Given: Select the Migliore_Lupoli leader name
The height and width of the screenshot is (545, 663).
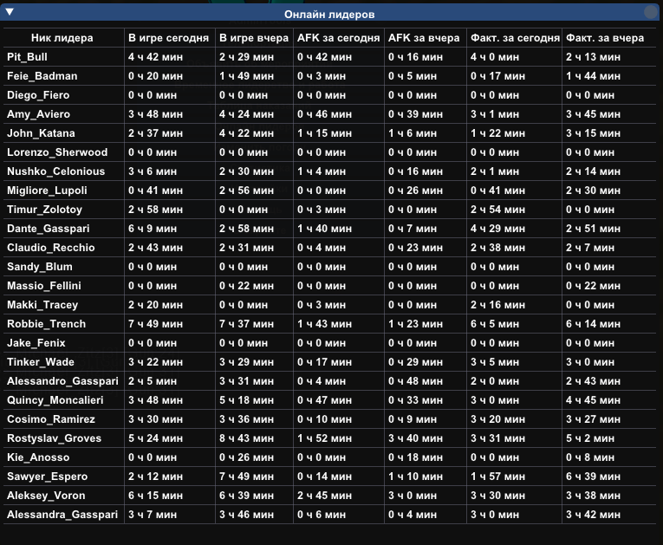Looking at the screenshot, I should click(47, 190).
